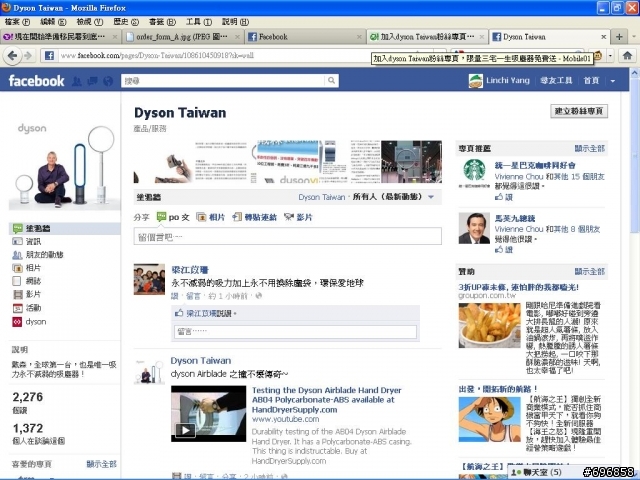The image size is (640, 480).
Task: Open the 編輯 menu
Action: [x=53, y=22]
